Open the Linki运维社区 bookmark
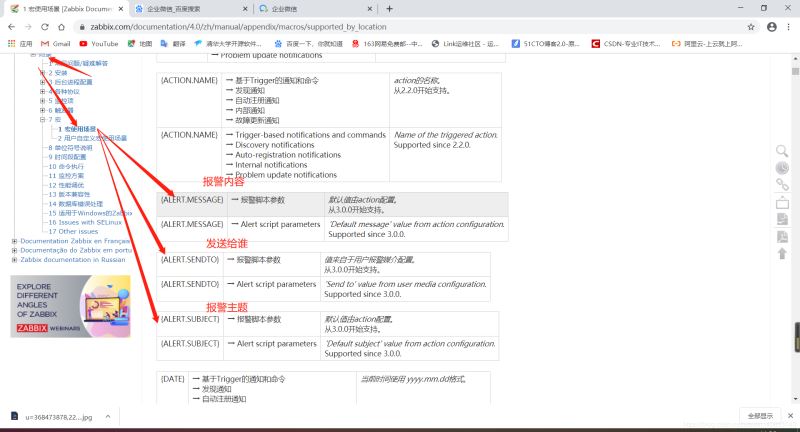Viewport: 800px width, 432px height. point(465,44)
